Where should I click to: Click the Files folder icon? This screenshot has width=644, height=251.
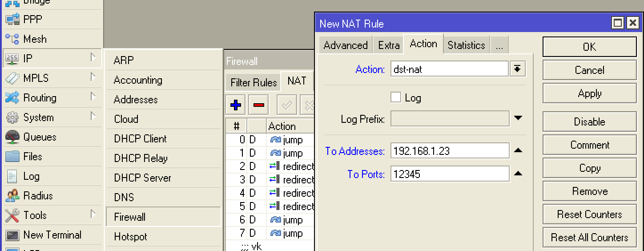[x=12, y=157]
